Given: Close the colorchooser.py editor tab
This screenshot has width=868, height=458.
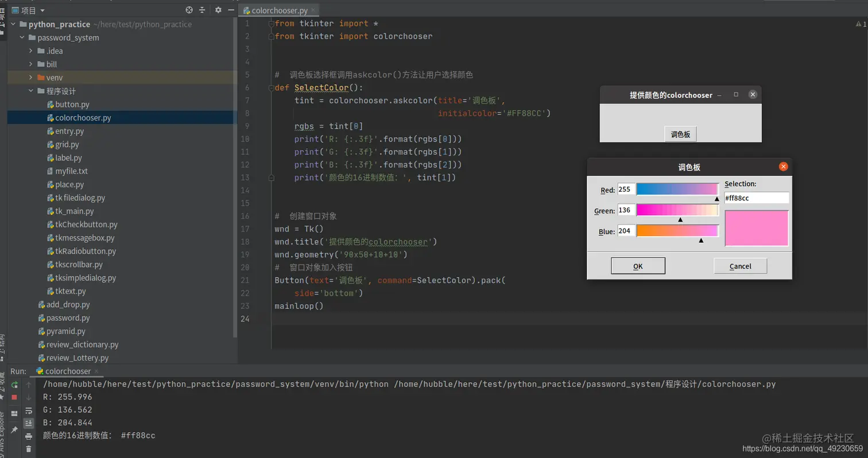Looking at the screenshot, I should coord(313,10).
